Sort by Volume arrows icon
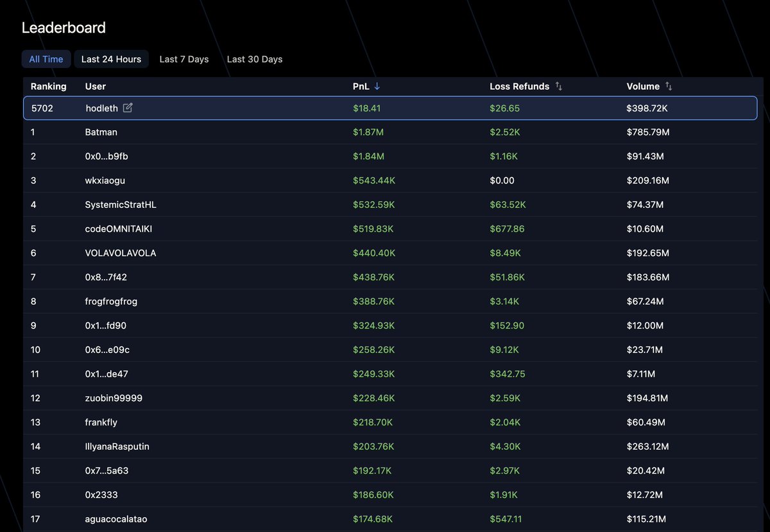The height and width of the screenshot is (532, 770). point(669,87)
